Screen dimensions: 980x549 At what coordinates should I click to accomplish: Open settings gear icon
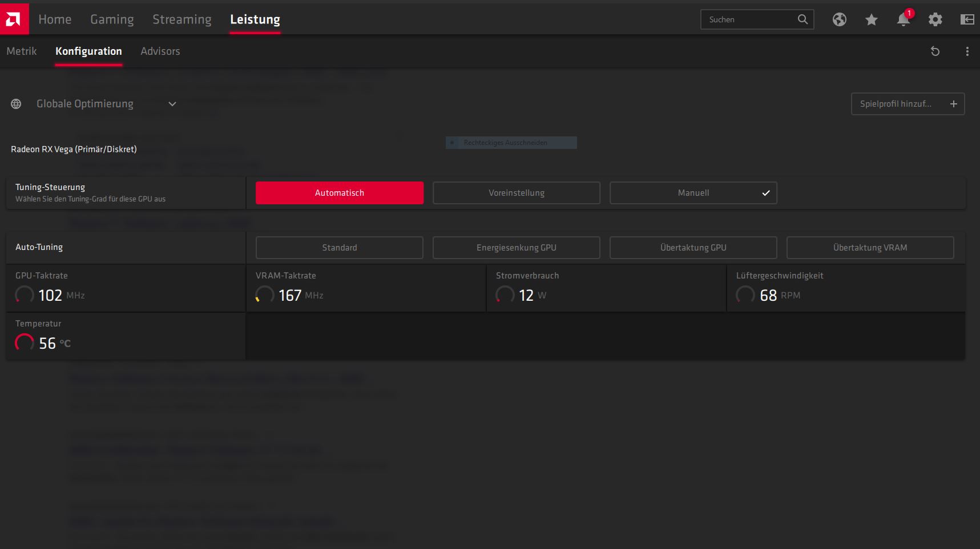935,19
